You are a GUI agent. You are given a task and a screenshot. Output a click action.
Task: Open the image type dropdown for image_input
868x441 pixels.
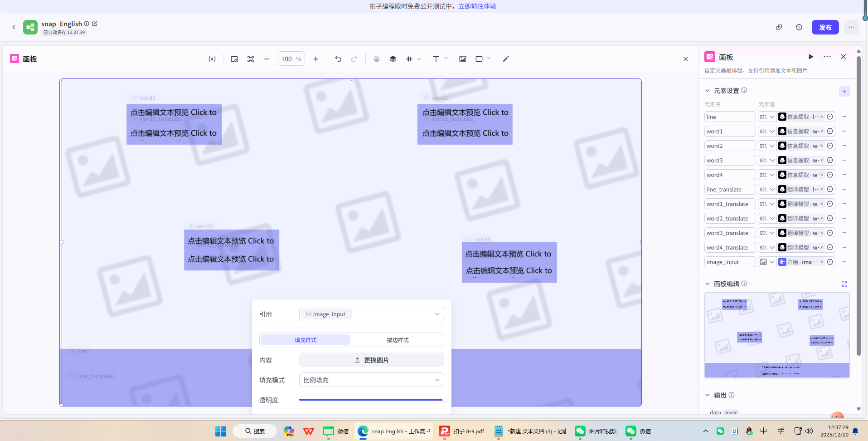767,262
